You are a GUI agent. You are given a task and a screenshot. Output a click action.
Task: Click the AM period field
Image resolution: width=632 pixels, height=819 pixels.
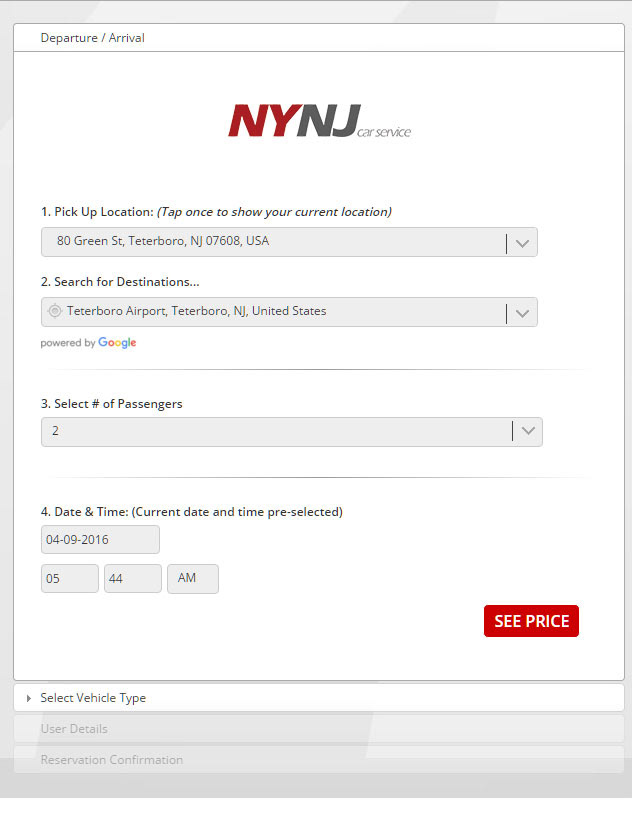click(192, 579)
